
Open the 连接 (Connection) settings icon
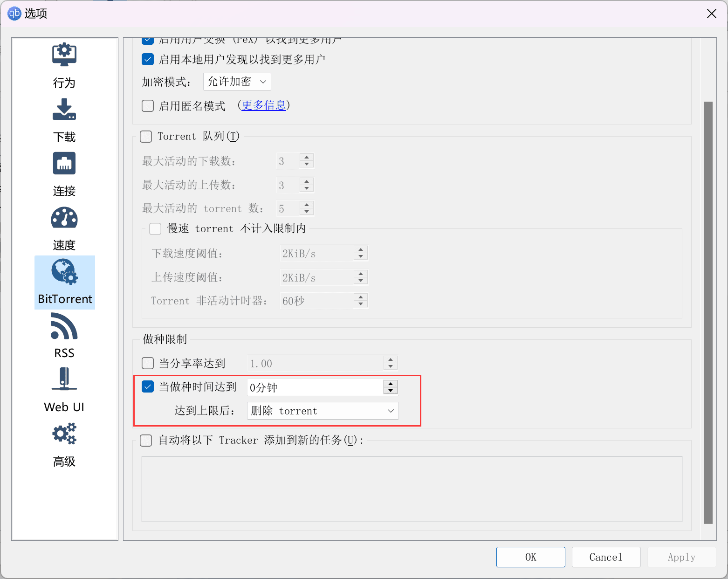point(64,164)
